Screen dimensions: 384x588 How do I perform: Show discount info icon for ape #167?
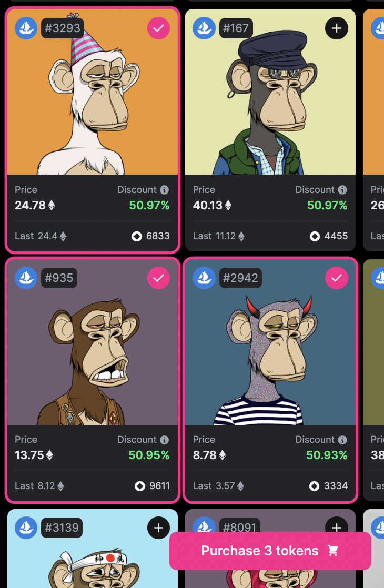click(342, 190)
